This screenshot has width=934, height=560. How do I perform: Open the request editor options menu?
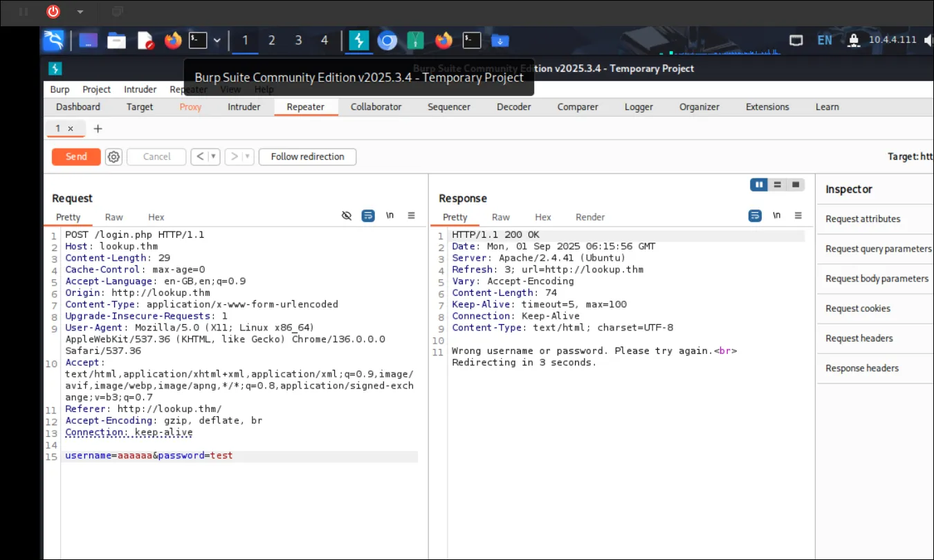412,216
